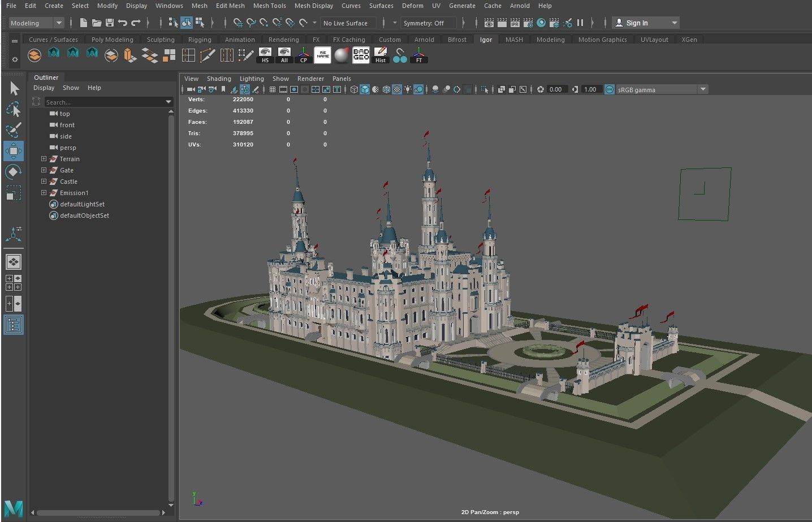Expand the Castle node in Outliner
Image resolution: width=812 pixels, height=522 pixels.
coord(44,182)
